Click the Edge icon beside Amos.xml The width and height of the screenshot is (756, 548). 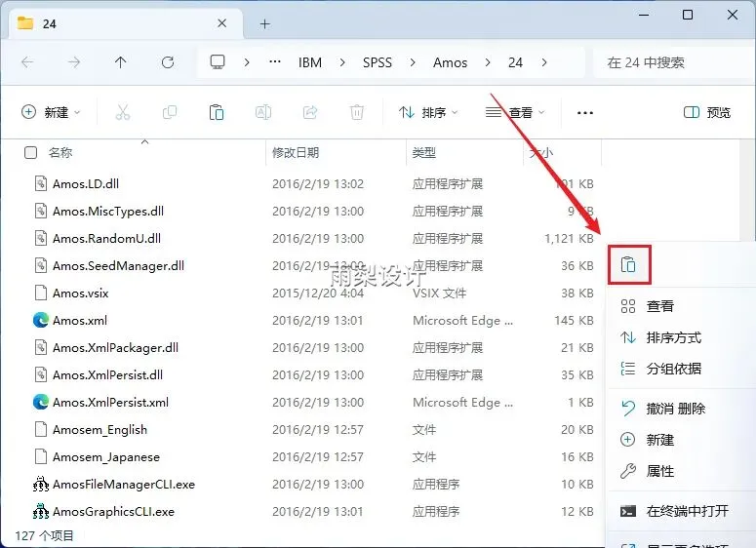pyautogui.click(x=41, y=320)
